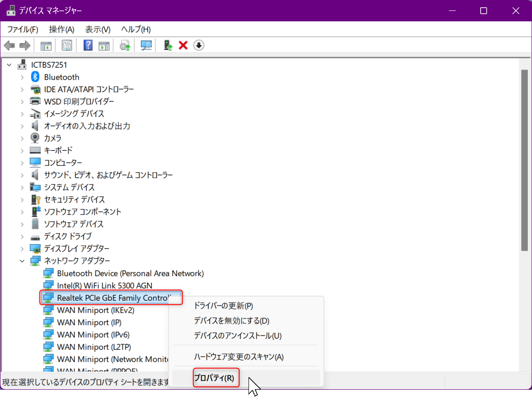Expand オーディオの入力および出力 category
Screen dimensions: 532x412
(x=22, y=126)
